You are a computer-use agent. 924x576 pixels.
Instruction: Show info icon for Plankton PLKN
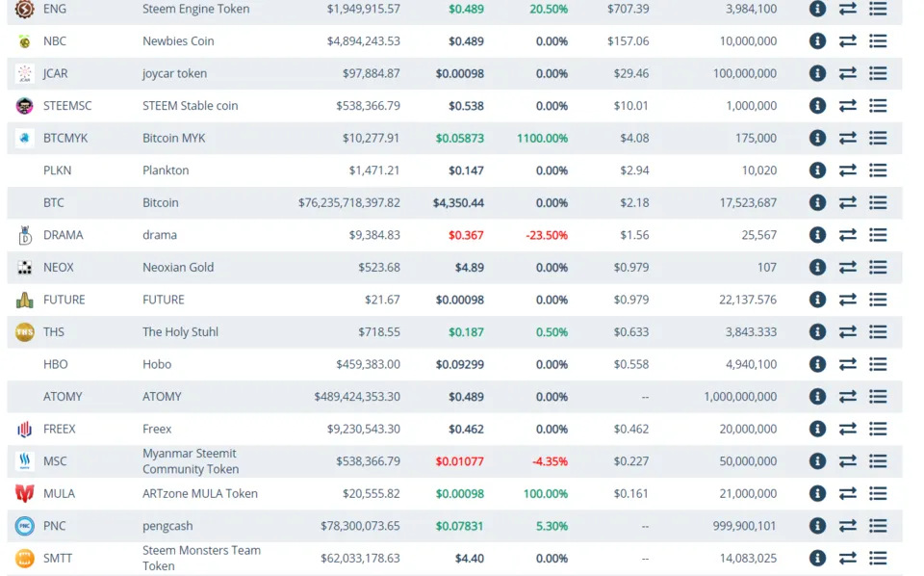(817, 170)
